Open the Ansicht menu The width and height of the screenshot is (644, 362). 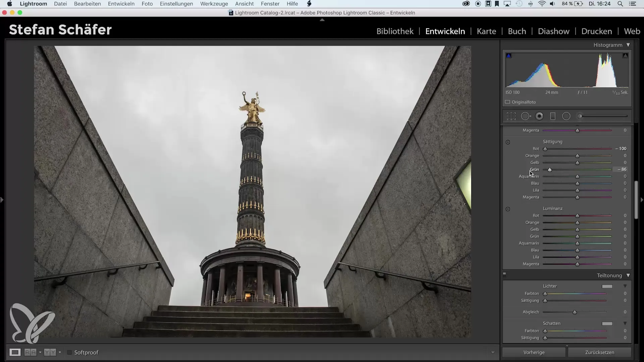click(x=244, y=4)
